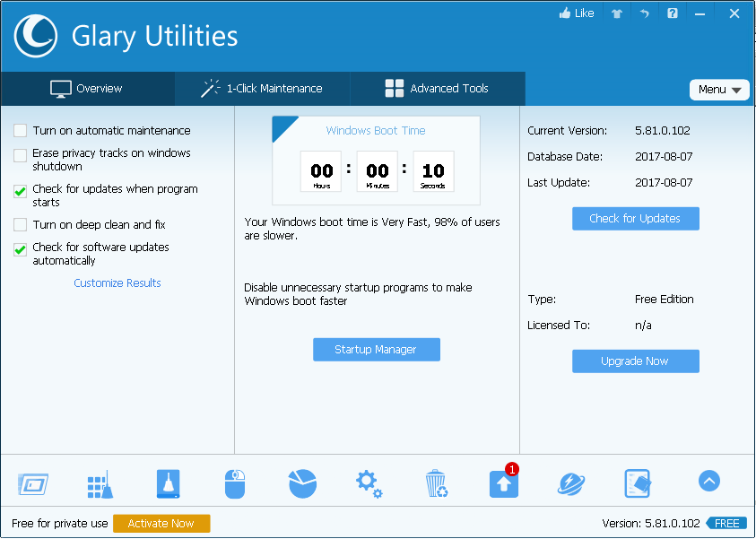Open Help using the question mark icon
Viewport: 756px width, 539px height.
pos(672,13)
